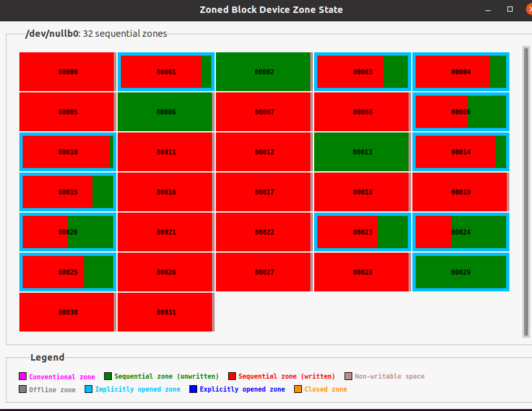
Task: Click green Sequential zone (unwritten) swatch
Action: (108, 376)
